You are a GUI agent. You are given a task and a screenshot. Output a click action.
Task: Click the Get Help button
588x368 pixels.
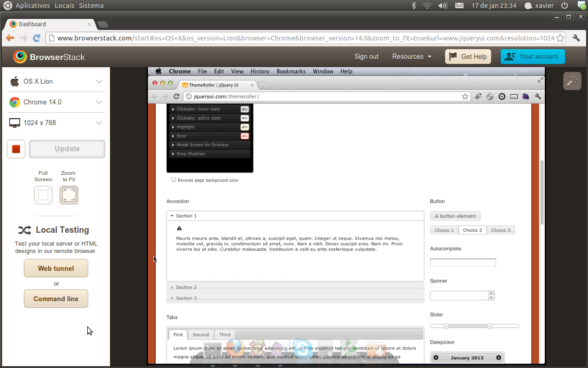coord(468,57)
